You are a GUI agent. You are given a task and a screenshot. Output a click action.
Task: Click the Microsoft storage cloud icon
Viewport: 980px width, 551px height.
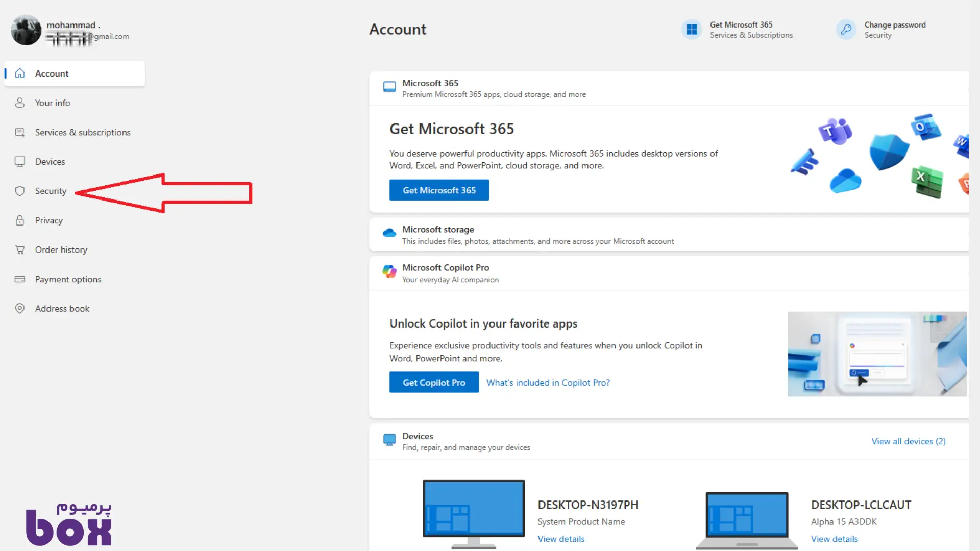pyautogui.click(x=389, y=233)
